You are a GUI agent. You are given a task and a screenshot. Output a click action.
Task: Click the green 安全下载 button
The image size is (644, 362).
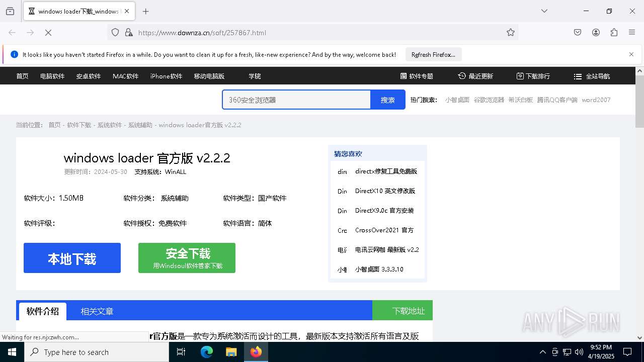[x=187, y=258]
